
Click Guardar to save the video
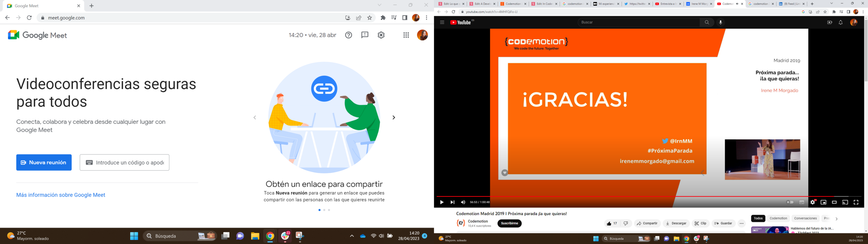(723, 224)
